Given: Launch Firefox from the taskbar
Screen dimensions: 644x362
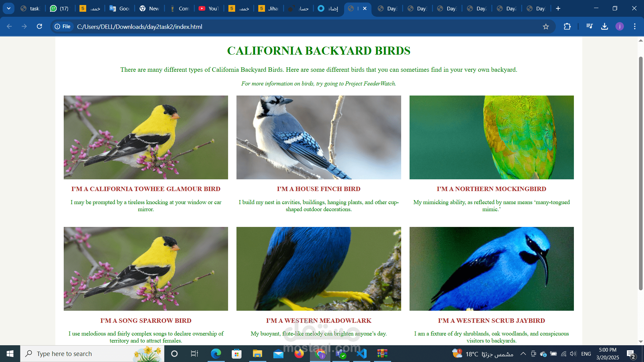Looking at the screenshot, I should click(299, 354).
